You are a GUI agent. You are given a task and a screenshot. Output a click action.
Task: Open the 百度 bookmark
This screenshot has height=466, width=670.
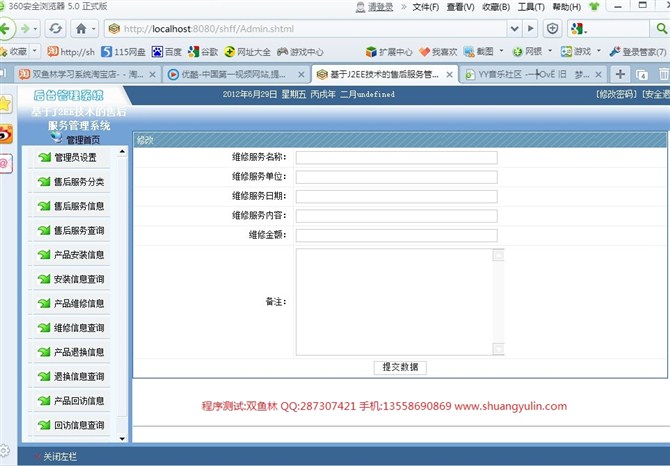click(167, 52)
